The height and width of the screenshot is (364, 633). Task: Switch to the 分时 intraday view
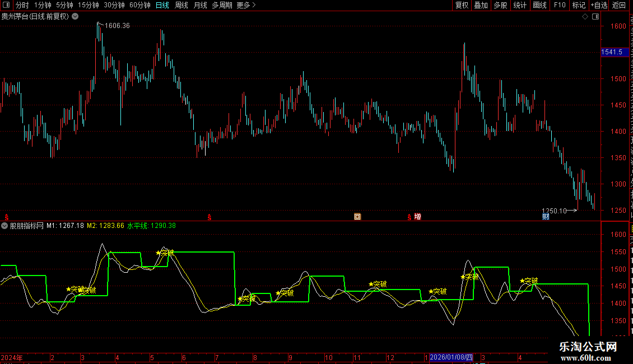(22, 5)
